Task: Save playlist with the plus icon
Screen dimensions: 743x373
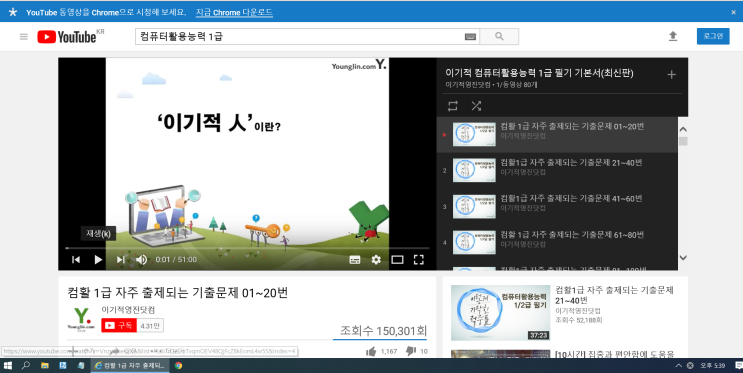Action: [x=671, y=74]
